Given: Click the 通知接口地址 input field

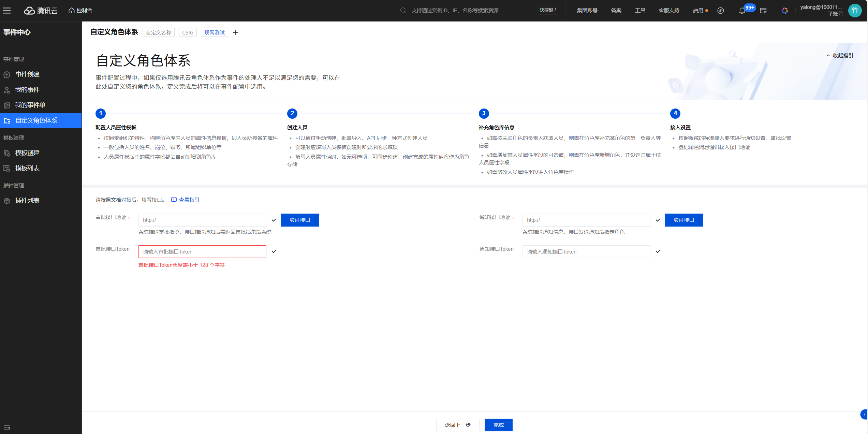Looking at the screenshot, I should point(586,220).
